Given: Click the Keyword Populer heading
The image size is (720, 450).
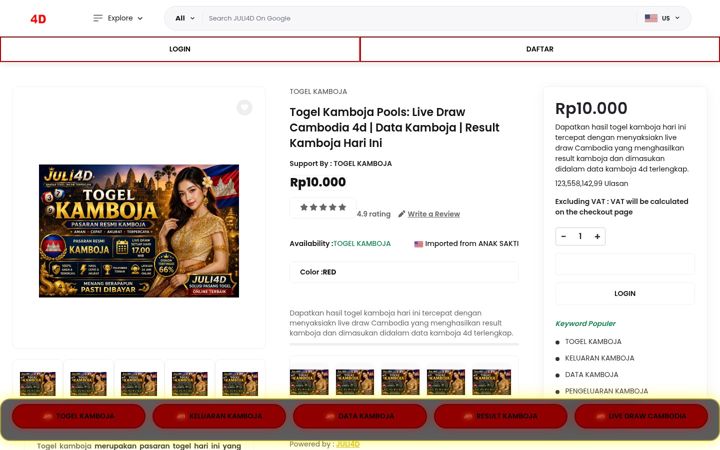Looking at the screenshot, I should (x=585, y=324).
